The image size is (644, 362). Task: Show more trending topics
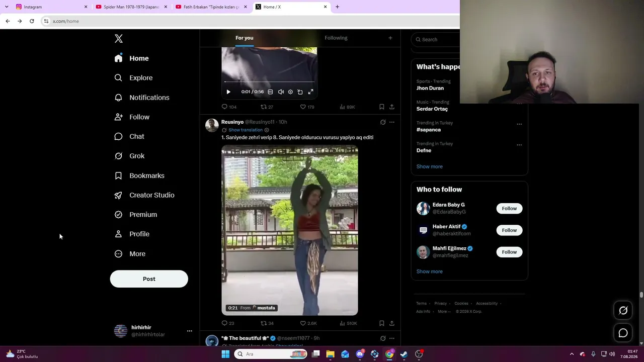click(x=430, y=166)
